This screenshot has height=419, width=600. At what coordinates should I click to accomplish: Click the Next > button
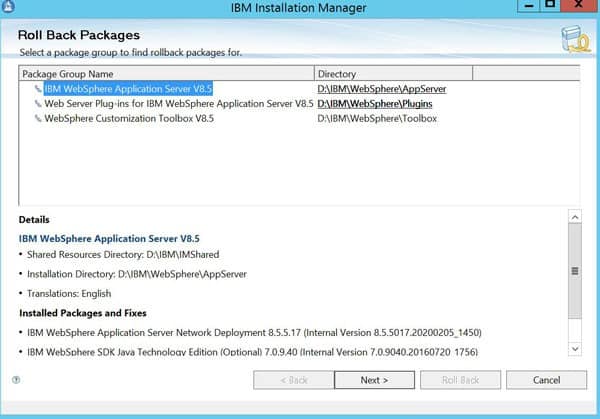click(374, 380)
